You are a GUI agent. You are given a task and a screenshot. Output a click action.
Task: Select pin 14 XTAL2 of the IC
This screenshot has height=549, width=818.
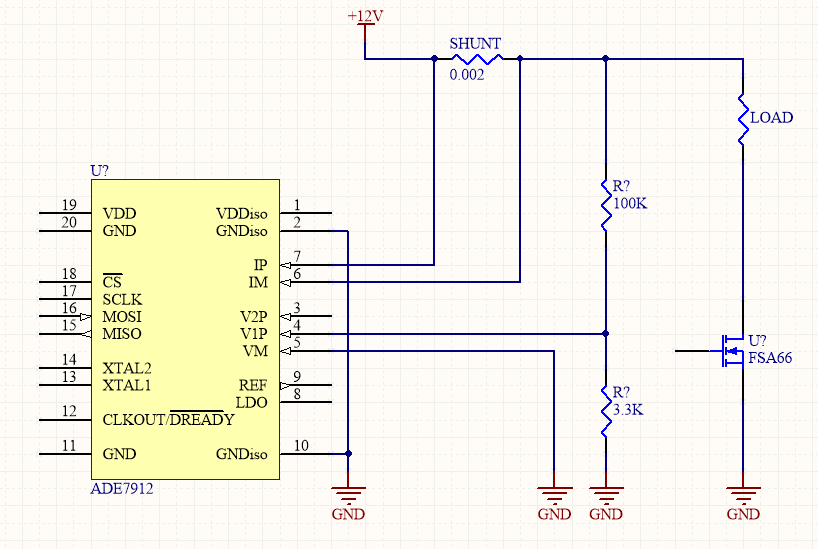[x=65, y=368]
